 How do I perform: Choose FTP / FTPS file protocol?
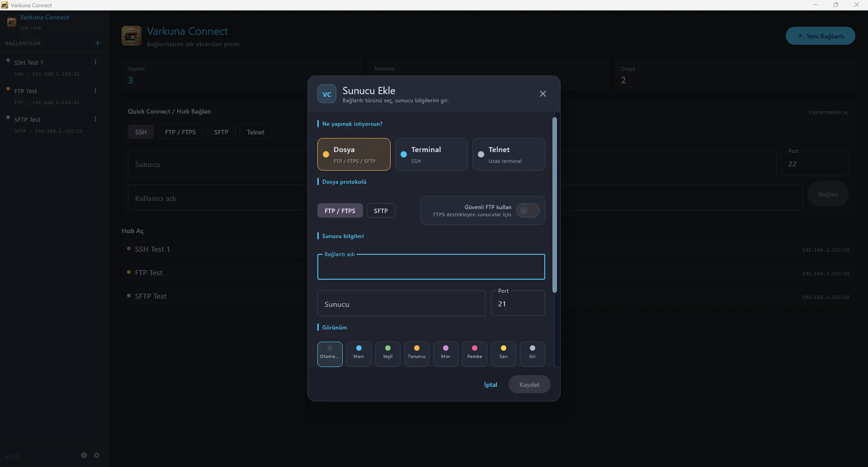[340, 210]
